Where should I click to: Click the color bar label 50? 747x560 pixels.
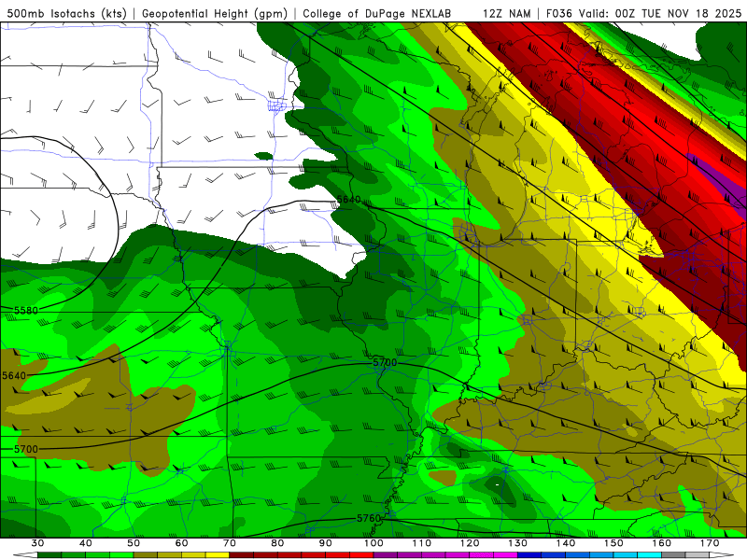coord(134,543)
